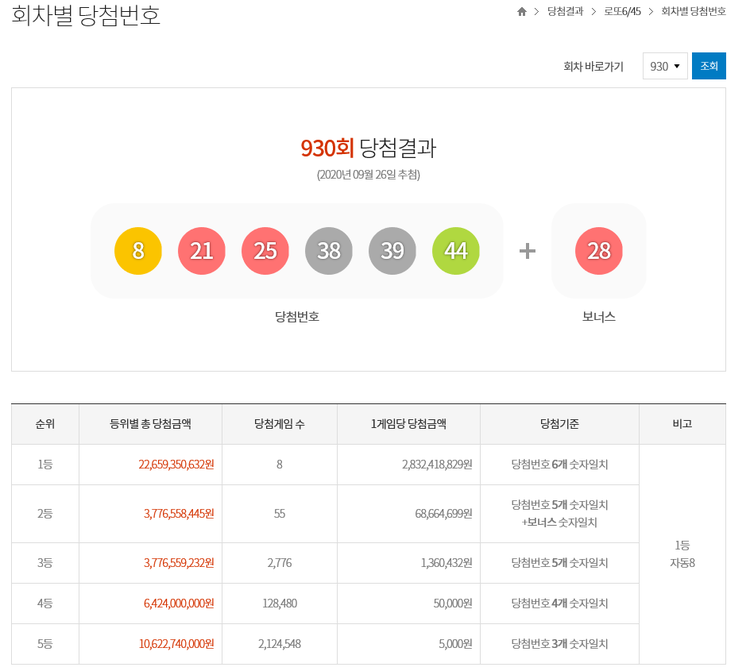Click per-game prize 5,000원
This screenshot has height=671, width=750.
455,644
